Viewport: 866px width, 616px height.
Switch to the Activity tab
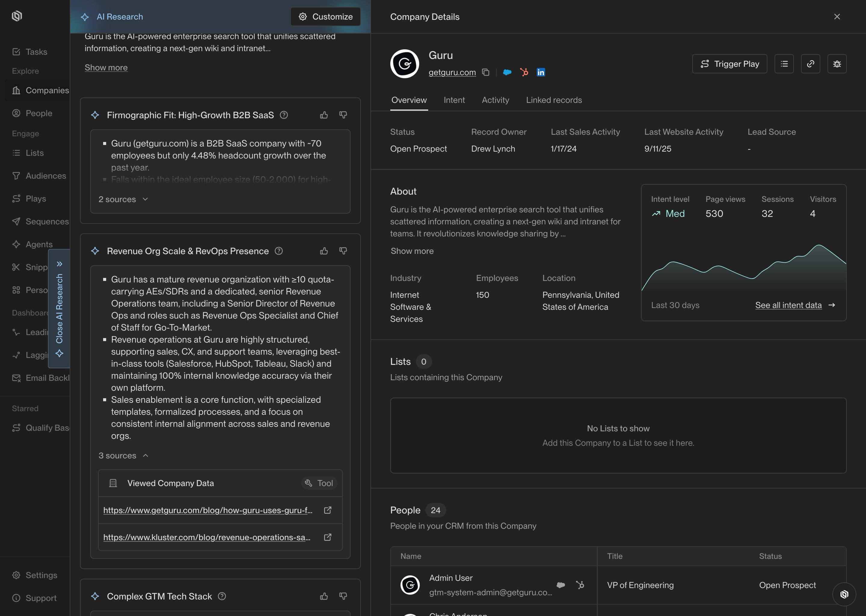point(495,100)
